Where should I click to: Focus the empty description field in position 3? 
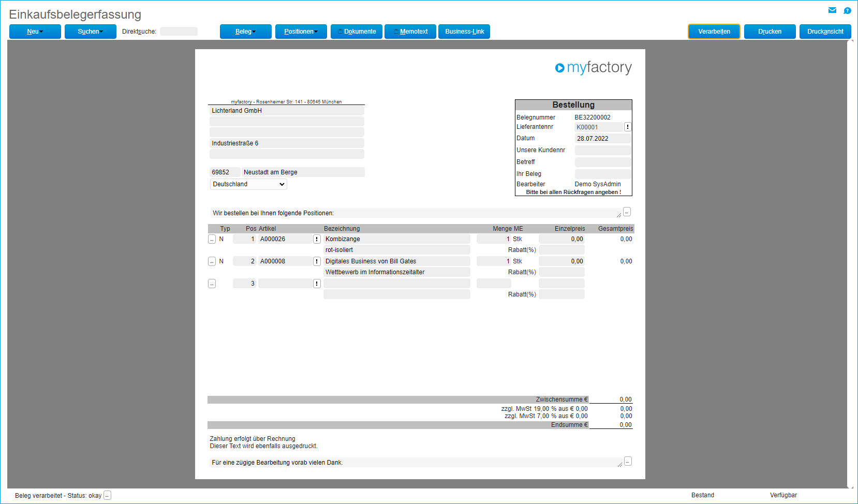point(397,284)
